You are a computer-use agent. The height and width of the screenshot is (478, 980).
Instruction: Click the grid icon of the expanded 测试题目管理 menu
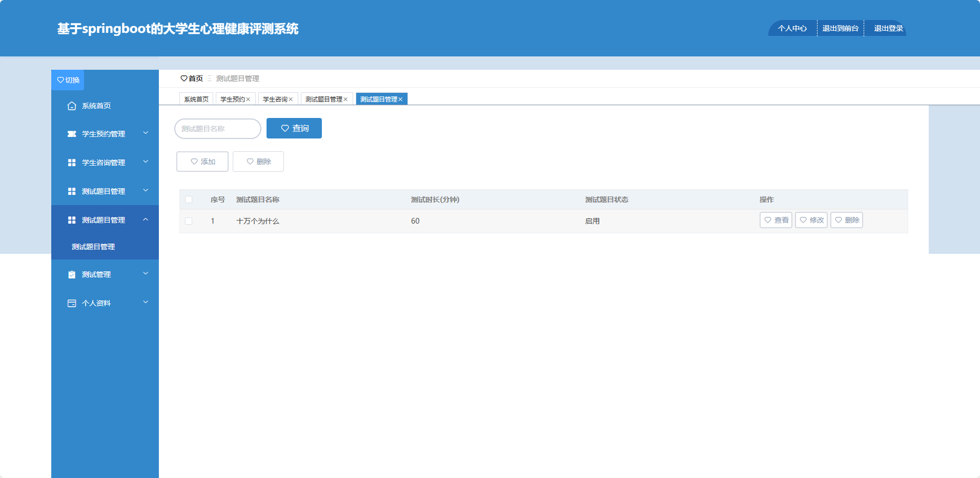(72, 220)
